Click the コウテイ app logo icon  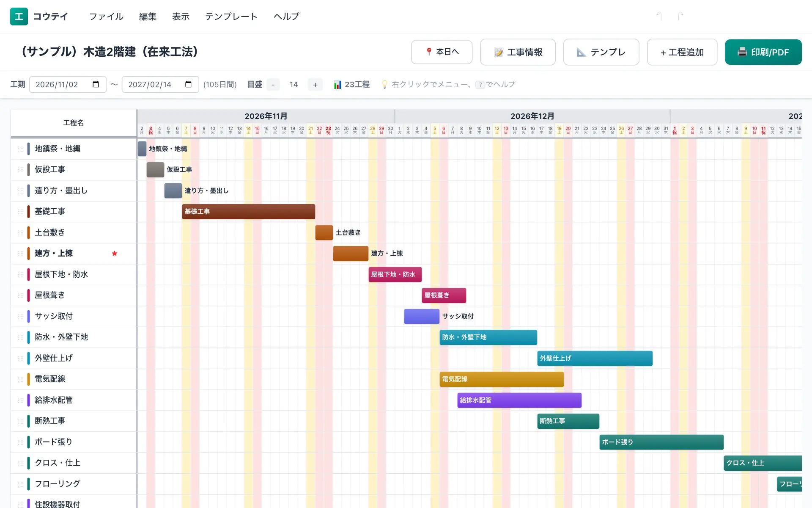pos(19,17)
